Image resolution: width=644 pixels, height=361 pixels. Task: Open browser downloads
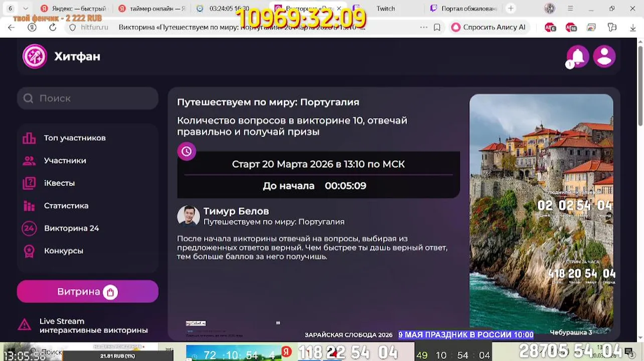(632, 28)
